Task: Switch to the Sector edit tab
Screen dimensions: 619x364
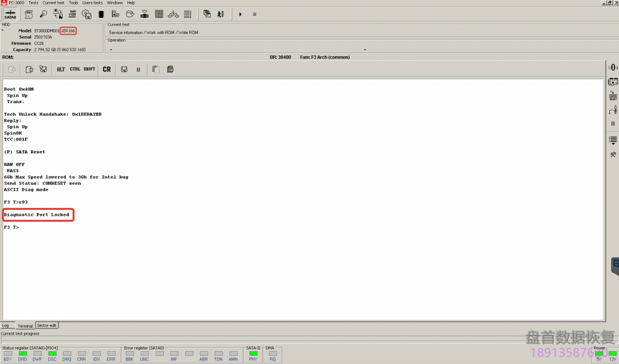Action: pyautogui.click(x=47, y=326)
